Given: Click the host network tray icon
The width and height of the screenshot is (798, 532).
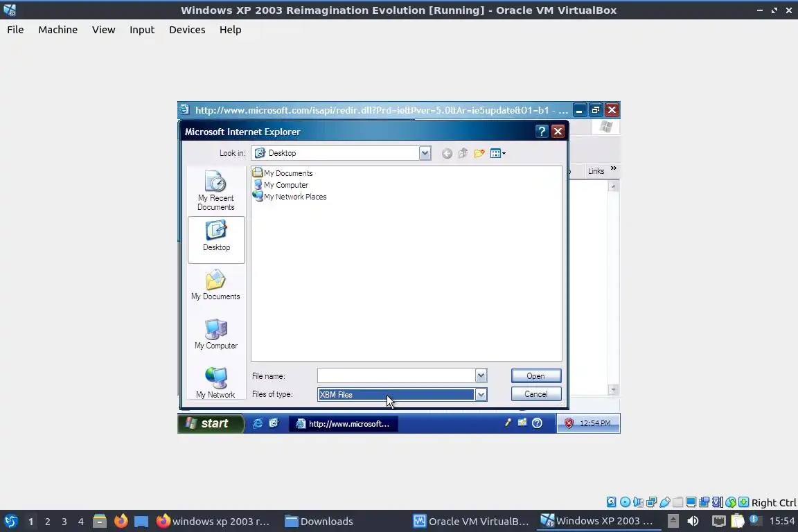Looking at the screenshot, I should click(x=718, y=521).
